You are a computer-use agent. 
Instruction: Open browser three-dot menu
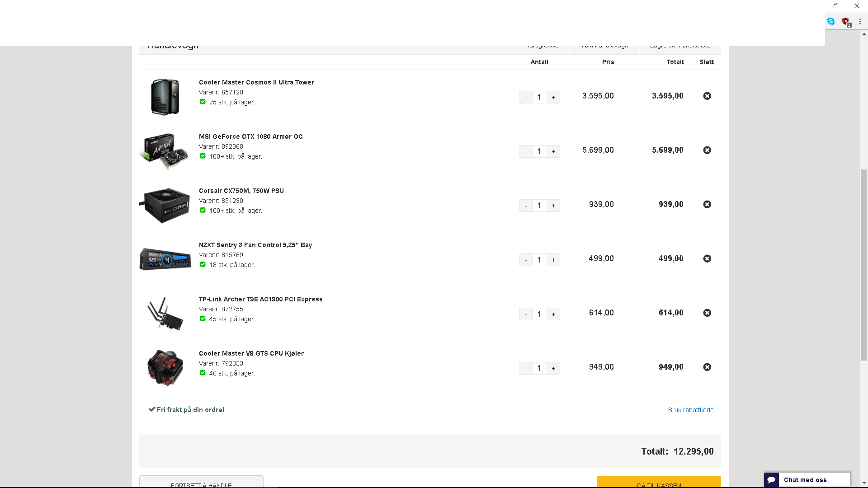(x=860, y=21)
